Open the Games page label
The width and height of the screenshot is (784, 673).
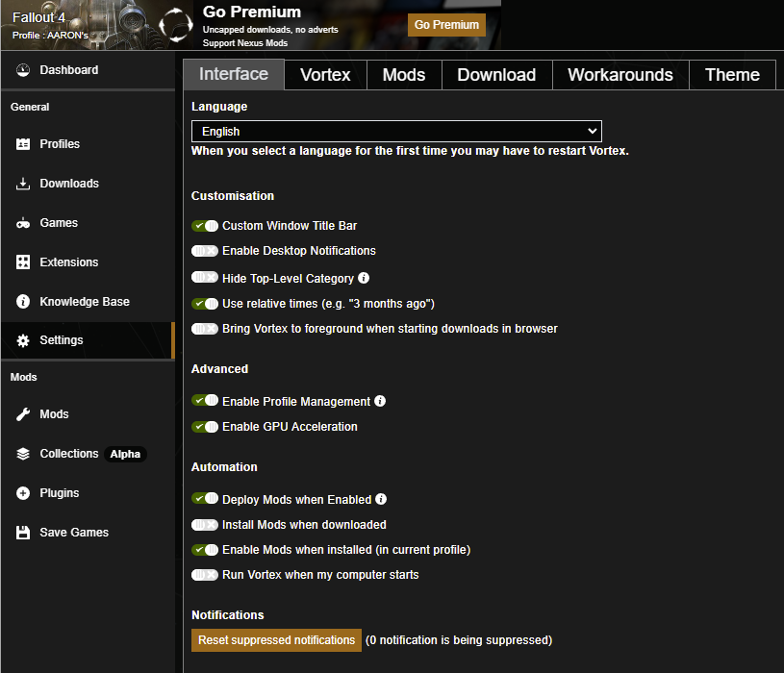[59, 223]
